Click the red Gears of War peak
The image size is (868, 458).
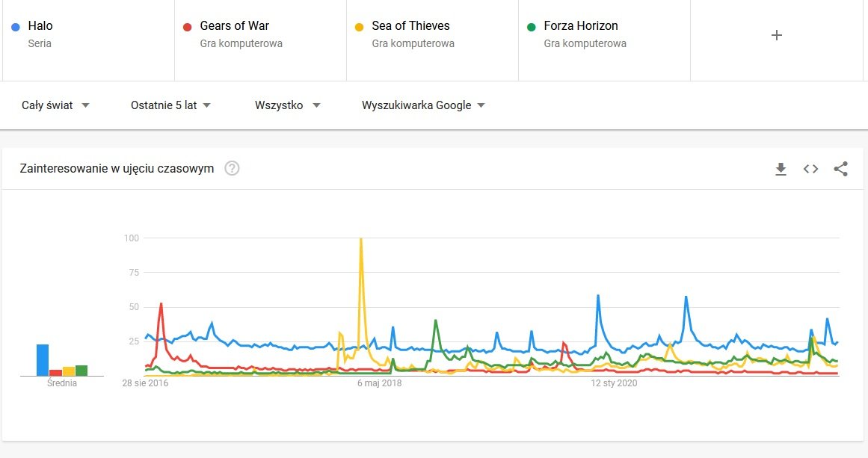(161, 305)
